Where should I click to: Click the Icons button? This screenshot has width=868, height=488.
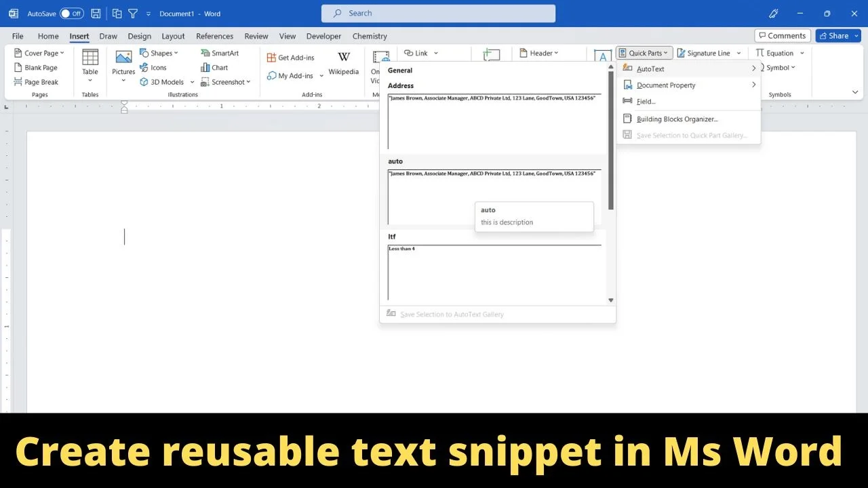pyautogui.click(x=153, y=68)
